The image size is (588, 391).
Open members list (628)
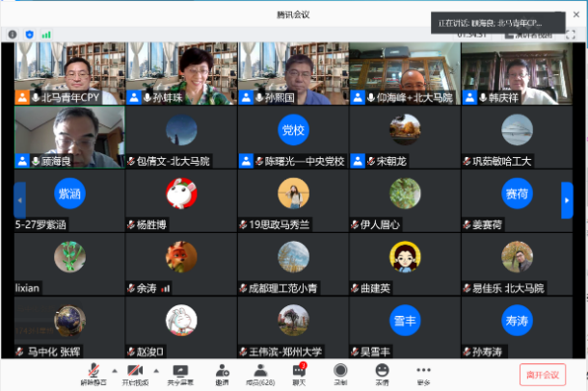(x=261, y=372)
